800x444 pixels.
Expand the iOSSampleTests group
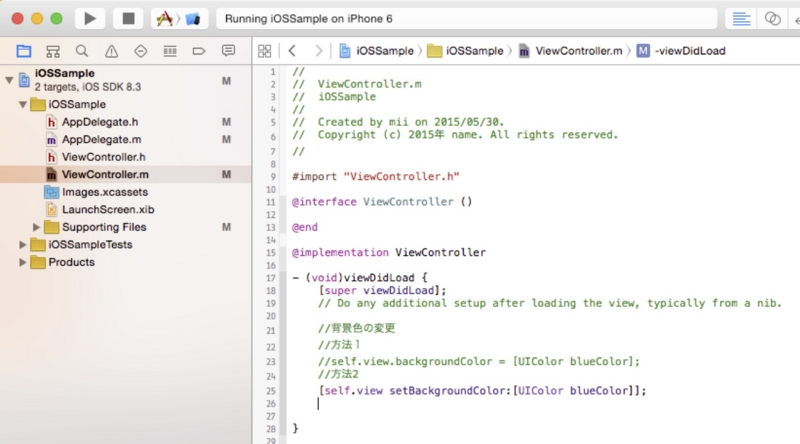coord(22,245)
